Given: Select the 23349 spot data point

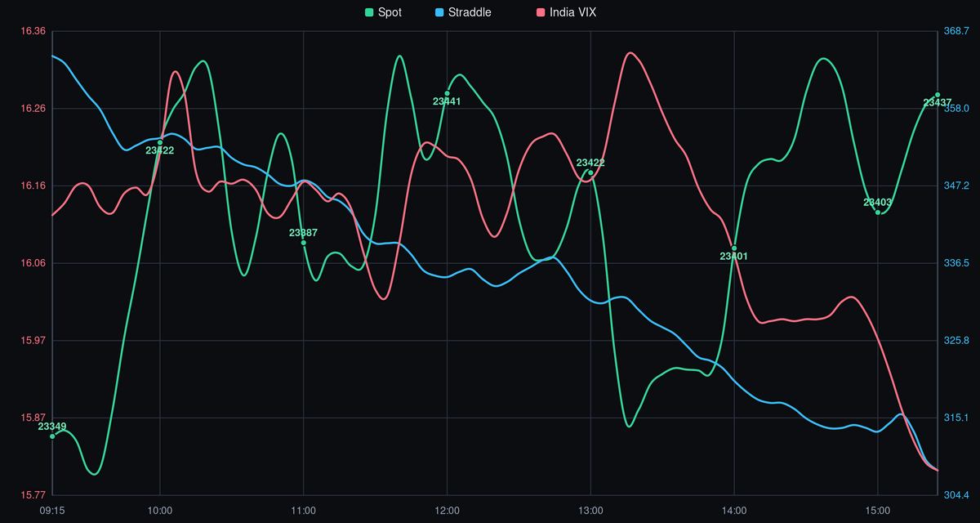Looking at the screenshot, I should [x=52, y=436].
